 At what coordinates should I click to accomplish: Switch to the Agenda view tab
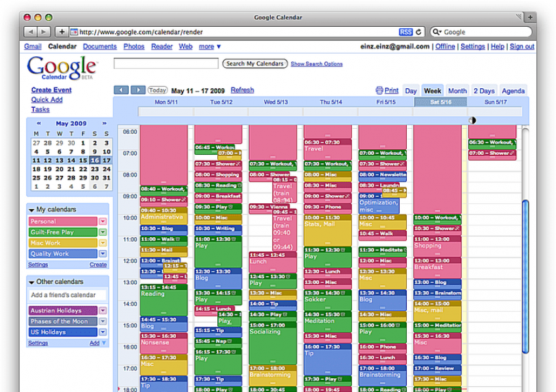(513, 91)
